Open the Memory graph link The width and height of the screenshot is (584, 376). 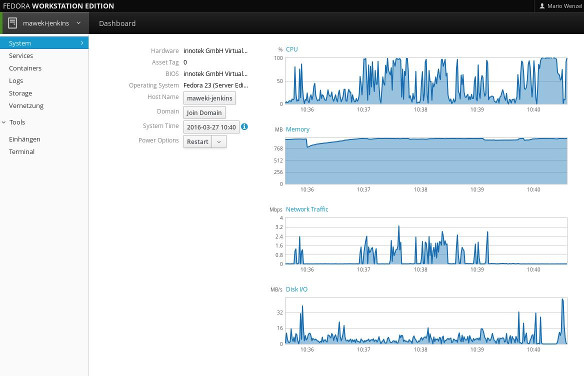[x=298, y=129]
